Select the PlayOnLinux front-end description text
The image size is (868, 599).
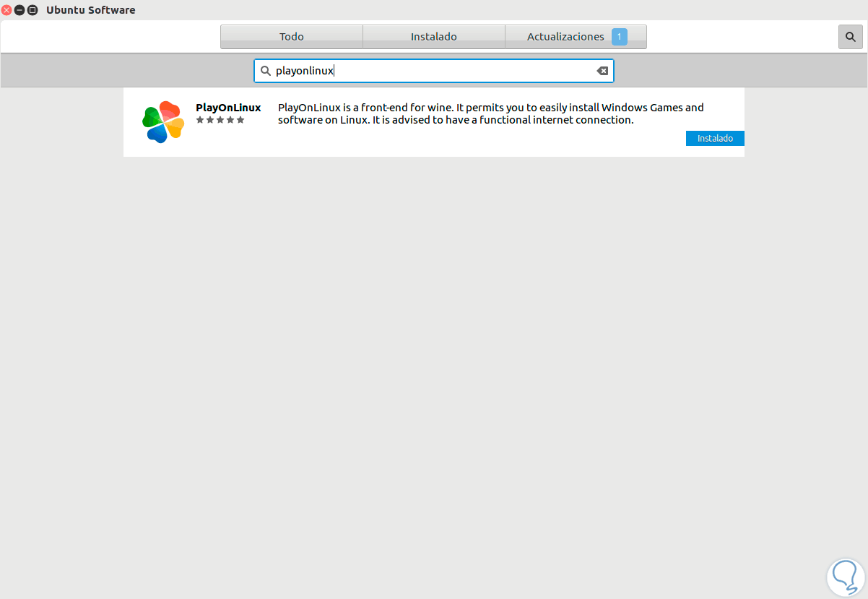(x=491, y=113)
